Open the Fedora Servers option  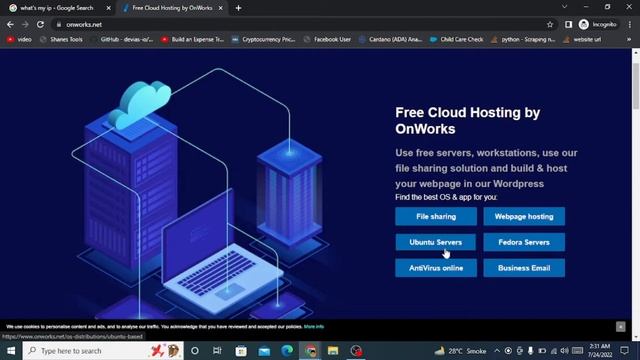524,242
